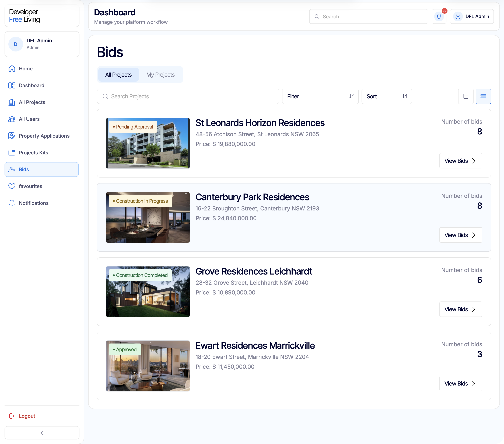Open favourites page

point(41,186)
